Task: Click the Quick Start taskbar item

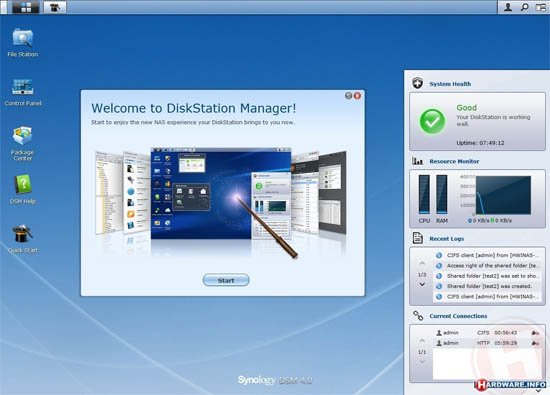Action: (x=55, y=7)
